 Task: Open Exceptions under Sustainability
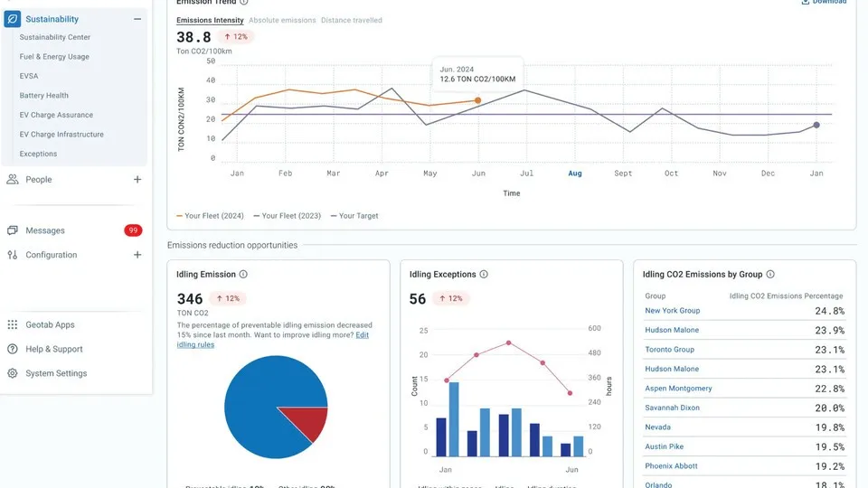coord(38,154)
